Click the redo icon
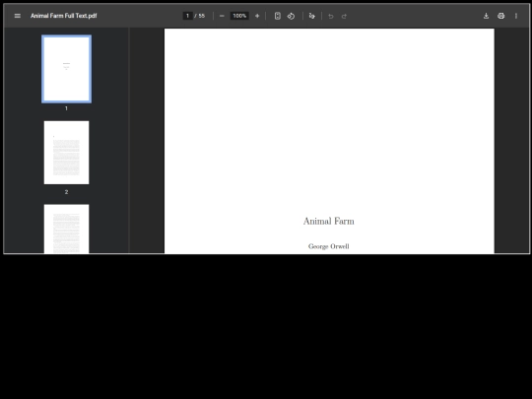Screen dimensions: 532x399 344,16
